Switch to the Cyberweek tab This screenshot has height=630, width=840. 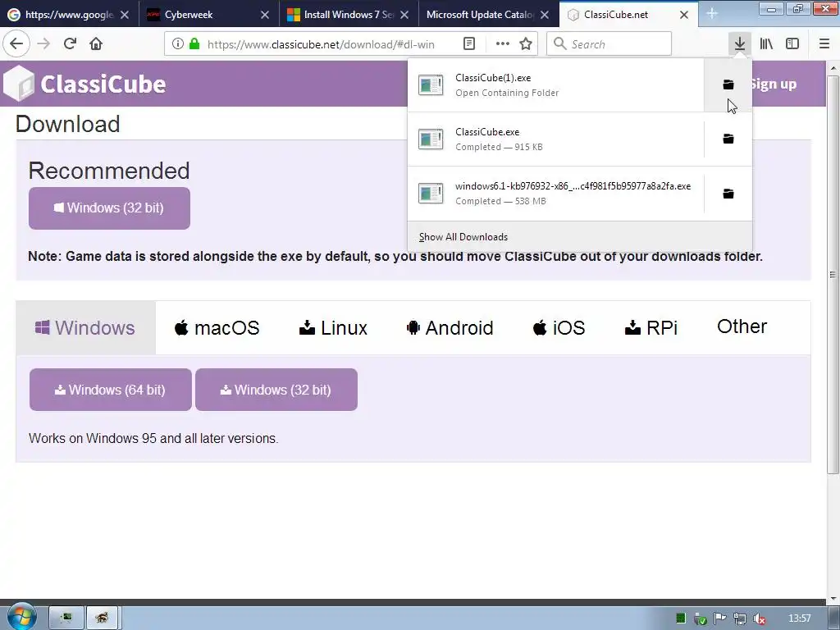coord(209,15)
